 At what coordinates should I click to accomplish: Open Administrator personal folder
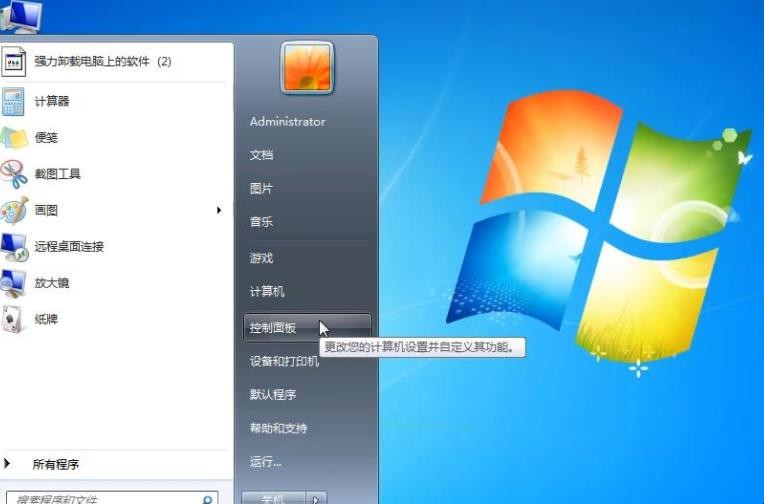(287, 122)
